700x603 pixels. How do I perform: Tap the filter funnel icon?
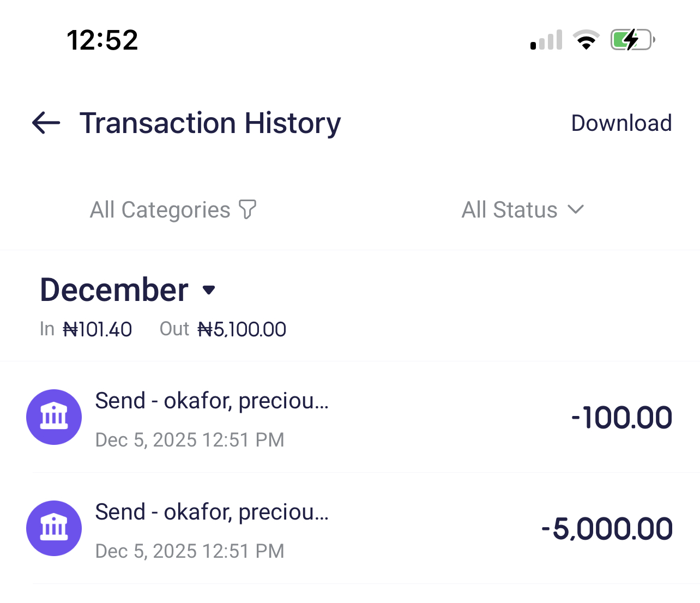click(248, 209)
